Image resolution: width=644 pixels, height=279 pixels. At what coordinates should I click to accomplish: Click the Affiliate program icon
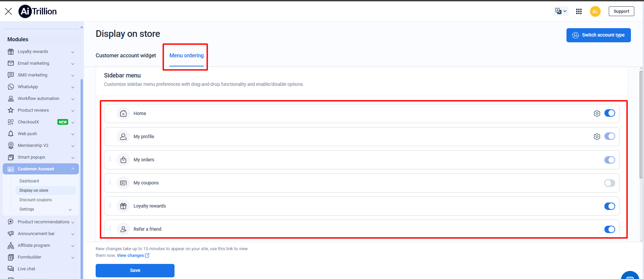coord(11,245)
